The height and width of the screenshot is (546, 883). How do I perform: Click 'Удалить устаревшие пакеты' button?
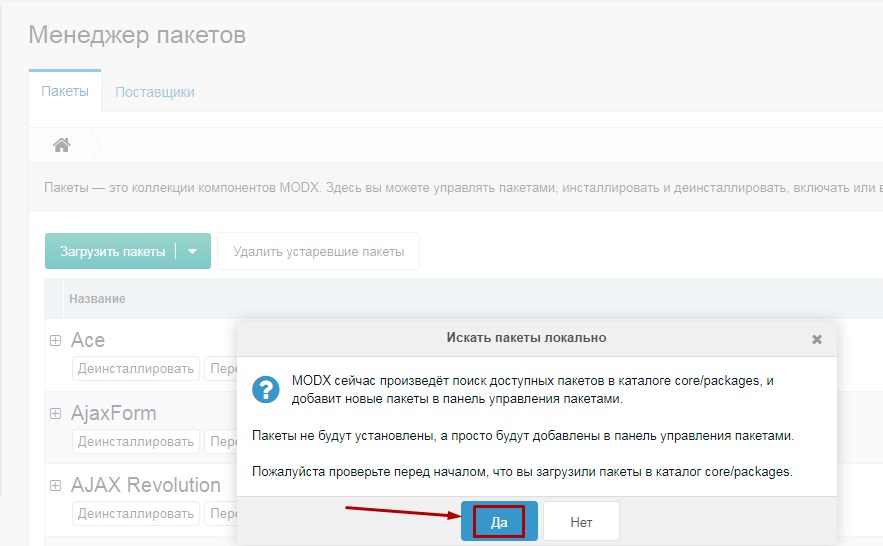[318, 251]
